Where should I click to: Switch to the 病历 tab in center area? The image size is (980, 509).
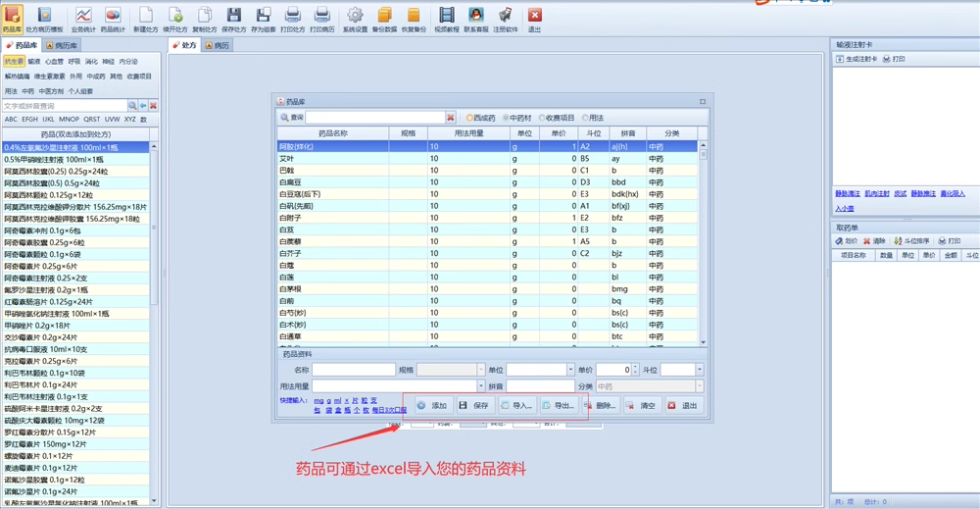pyautogui.click(x=217, y=46)
